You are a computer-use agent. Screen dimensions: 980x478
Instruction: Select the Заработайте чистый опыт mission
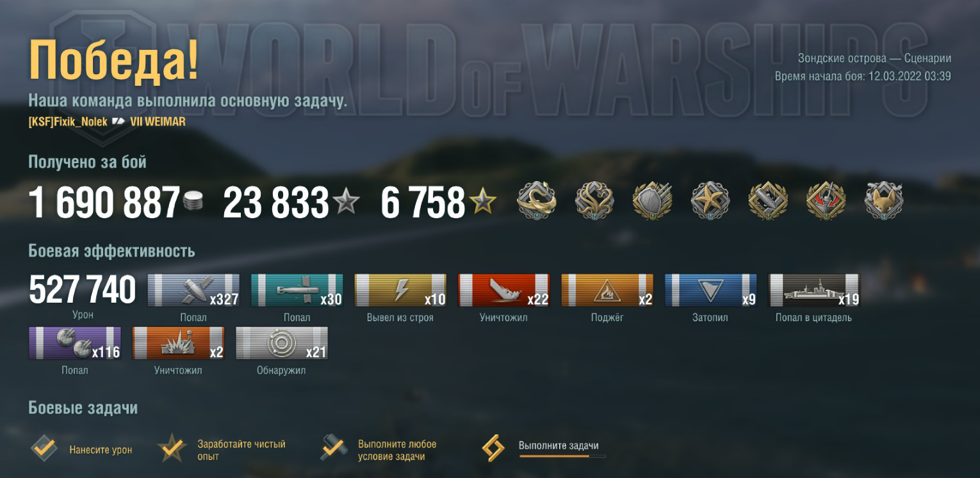coord(221,449)
